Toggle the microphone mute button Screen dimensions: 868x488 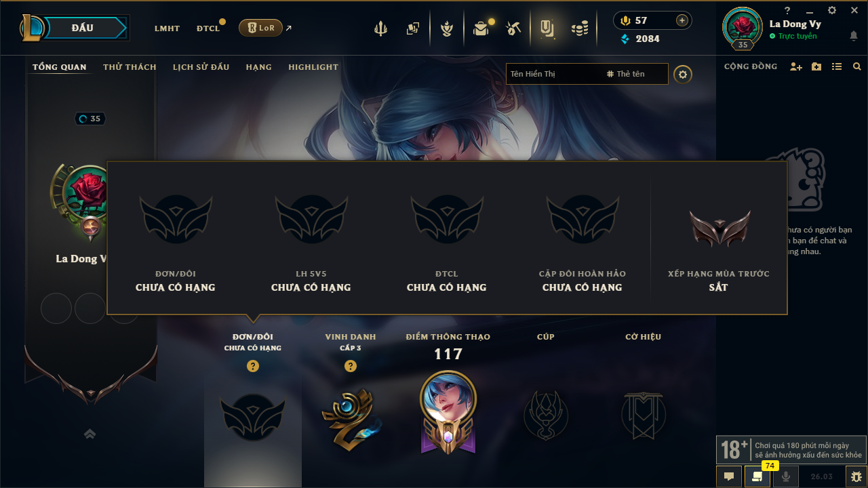[786, 476]
